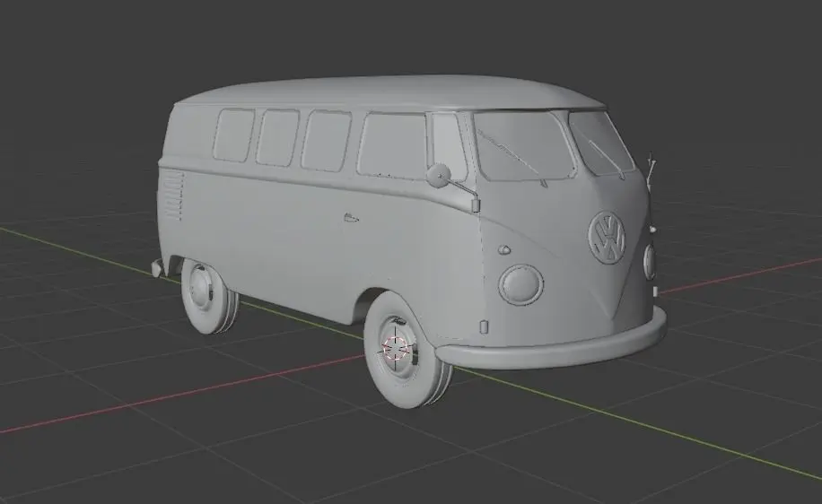Select the van's roof panel
Screen dimensions: 822x504
pyautogui.click(x=390, y=94)
